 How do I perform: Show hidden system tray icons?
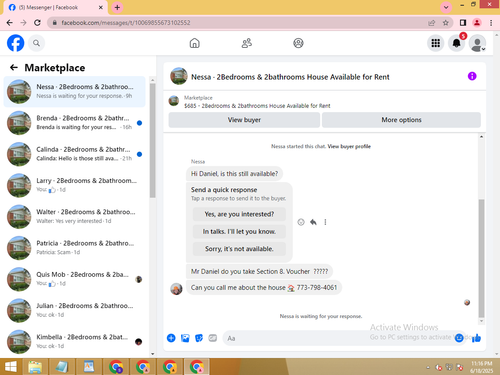click(x=428, y=368)
